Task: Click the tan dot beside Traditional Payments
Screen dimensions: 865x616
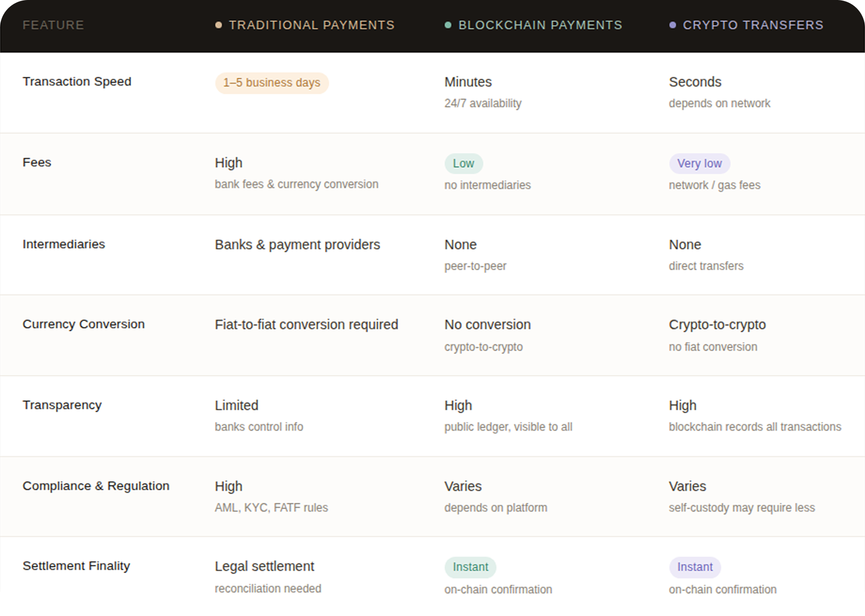Action: 219,25
